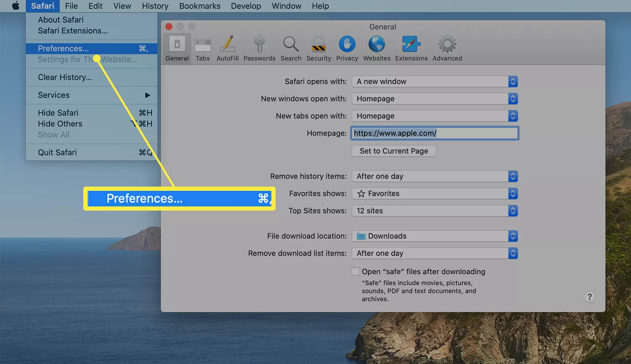Open the Tabs preferences pane
The image size is (631, 364).
(202, 49)
